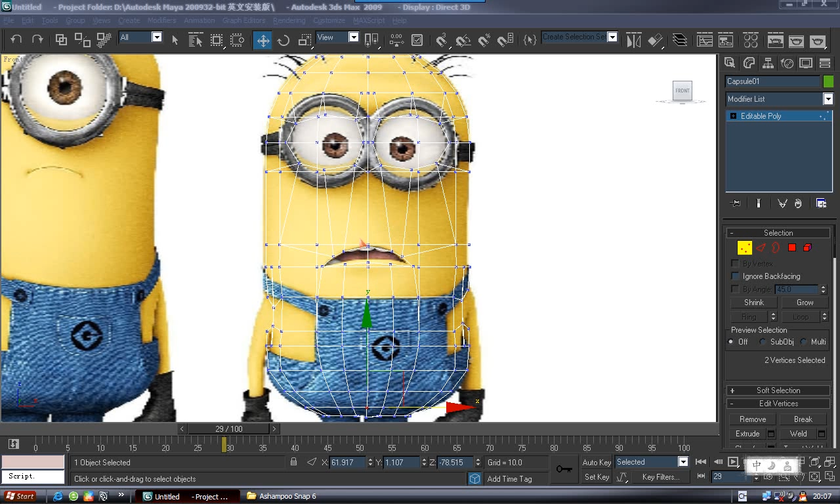Screen dimensions: 840x504
Task: Choose the Bind to Space Warp tool
Action: tap(104, 40)
